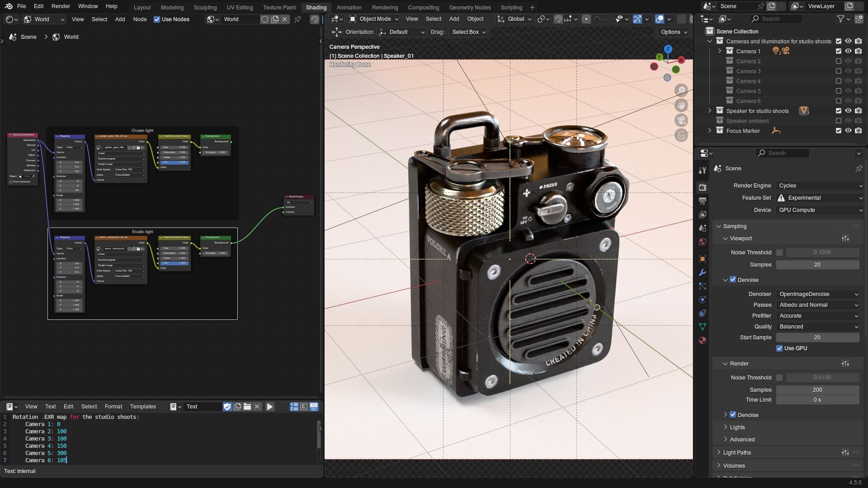Disable the Use GPU checkbox

point(779,348)
